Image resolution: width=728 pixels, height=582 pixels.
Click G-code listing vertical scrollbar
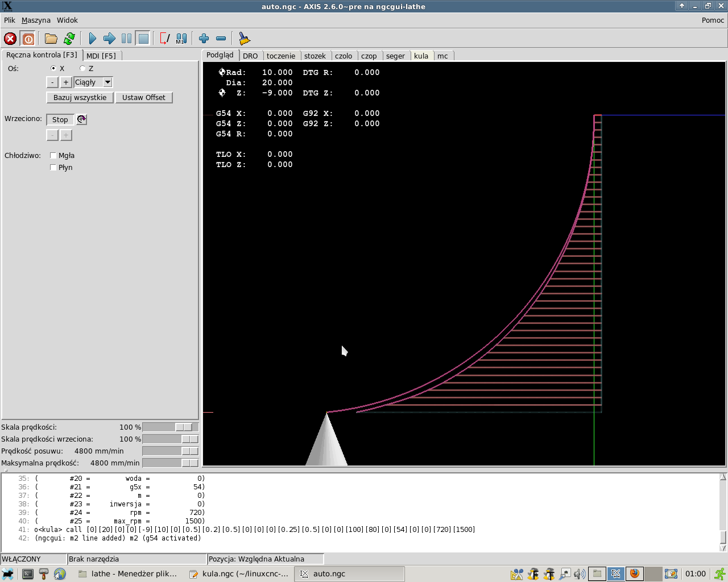(x=723, y=512)
